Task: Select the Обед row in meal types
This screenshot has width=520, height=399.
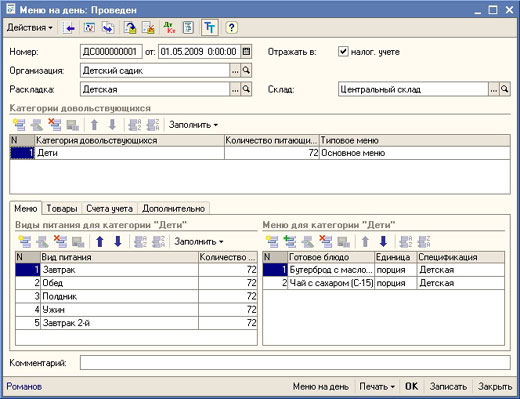Action: [x=136, y=283]
